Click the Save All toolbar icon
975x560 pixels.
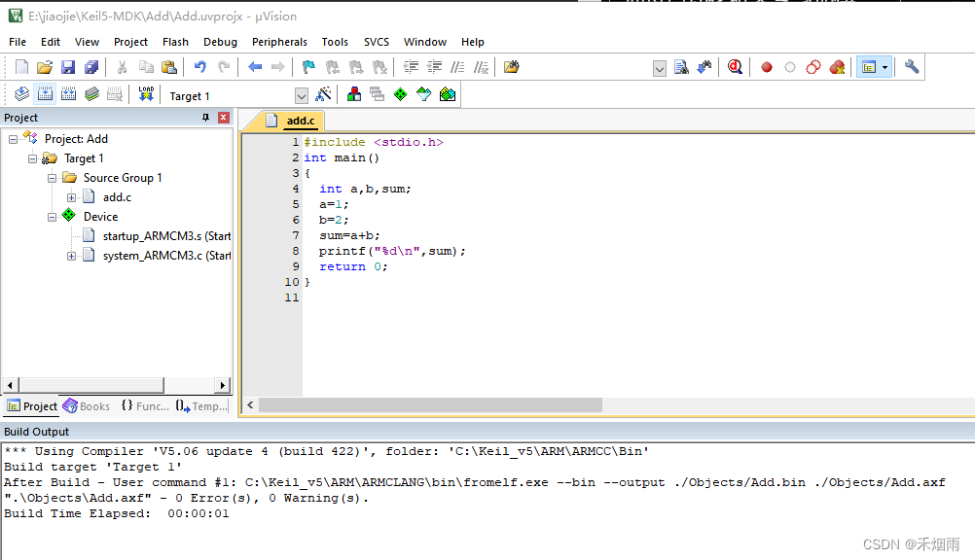pos(90,67)
